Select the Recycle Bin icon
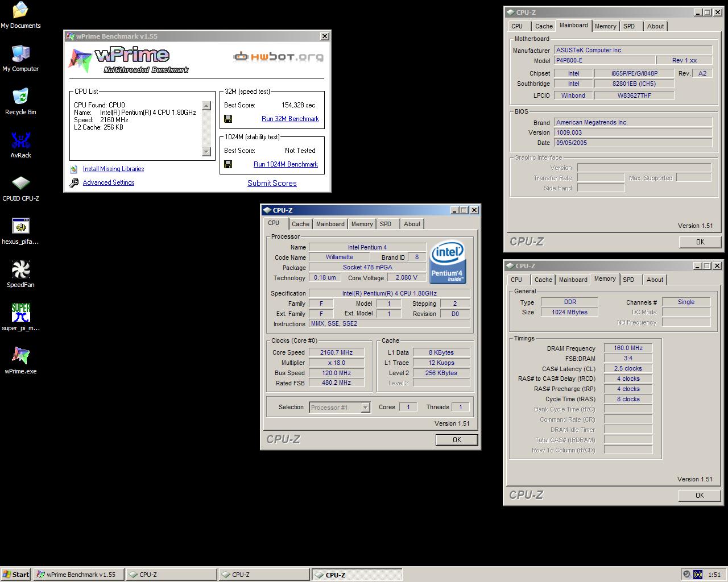 [20, 102]
